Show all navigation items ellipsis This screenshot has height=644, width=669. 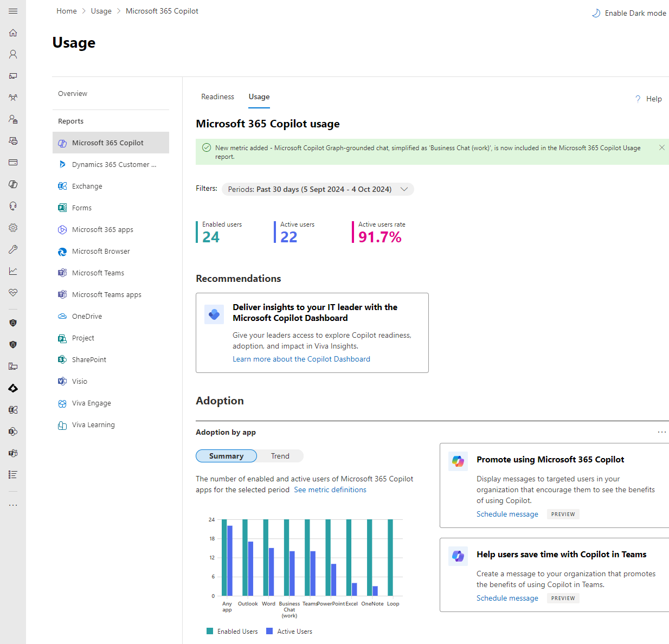click(x=13, y=505)
